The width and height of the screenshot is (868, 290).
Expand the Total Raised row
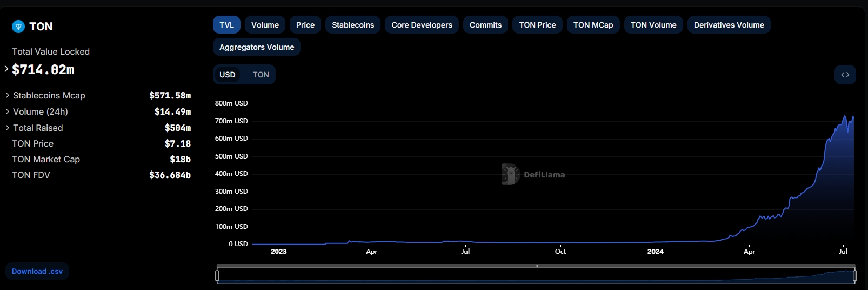coord(8,128)
